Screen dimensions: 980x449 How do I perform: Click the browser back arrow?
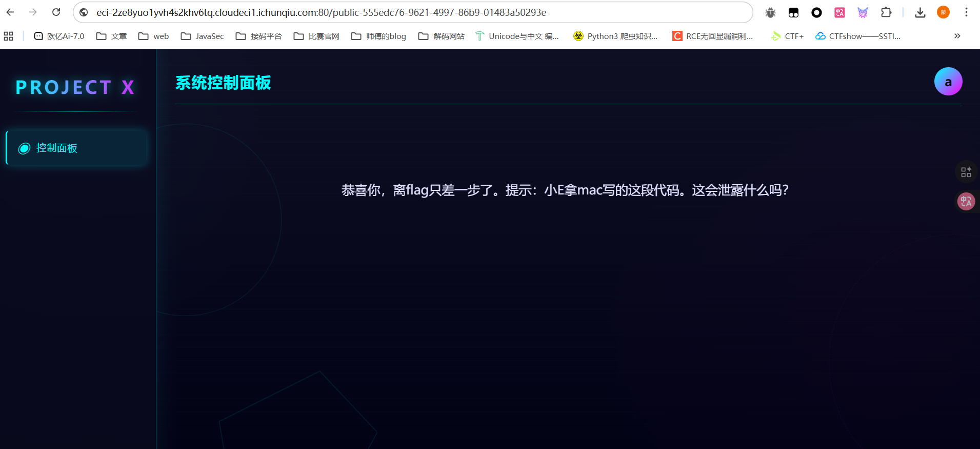[10, 12]
